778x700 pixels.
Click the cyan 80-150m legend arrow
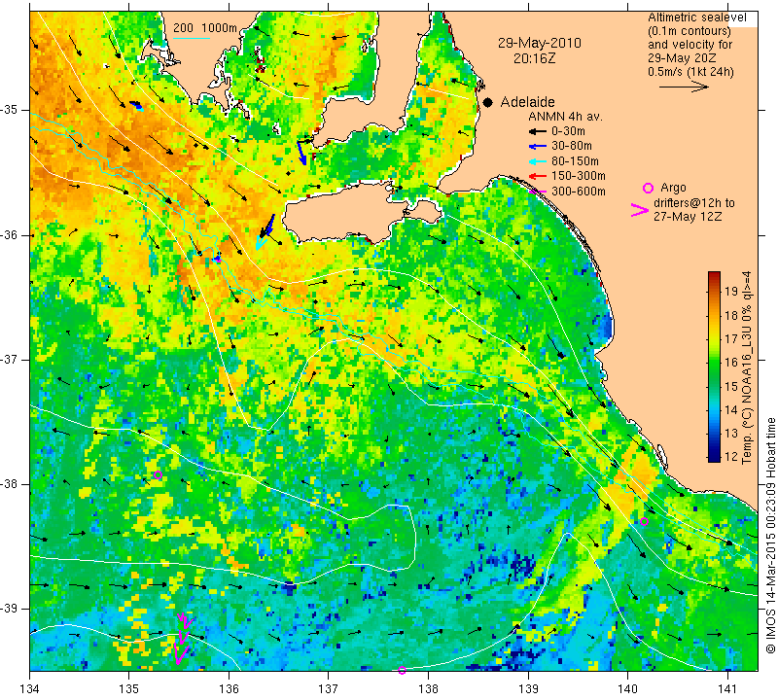[x=538, y=161]
